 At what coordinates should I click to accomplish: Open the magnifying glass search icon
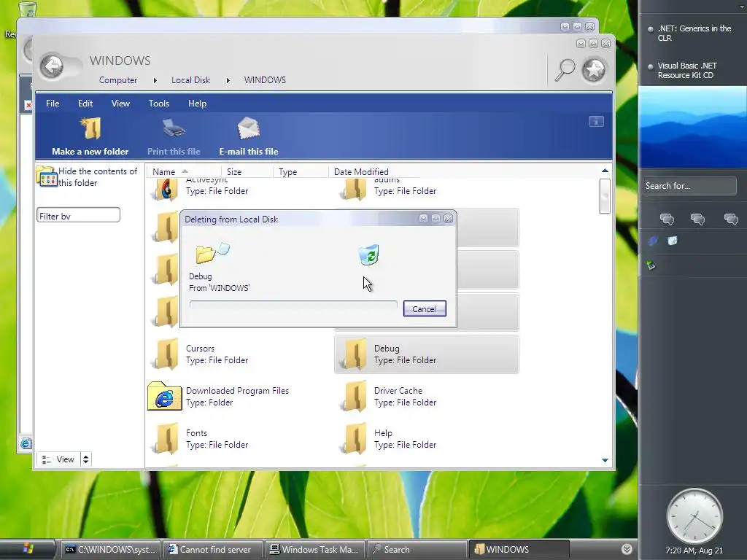pos(565,70)
